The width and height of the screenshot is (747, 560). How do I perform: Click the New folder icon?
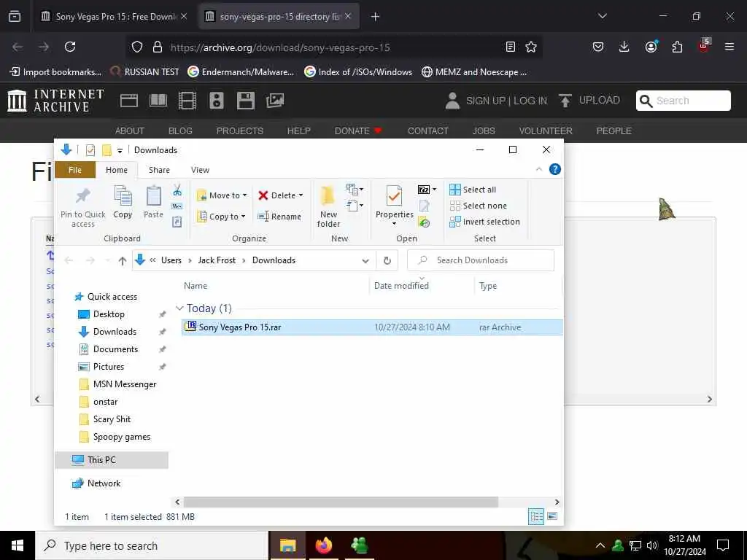pos(328,196)
